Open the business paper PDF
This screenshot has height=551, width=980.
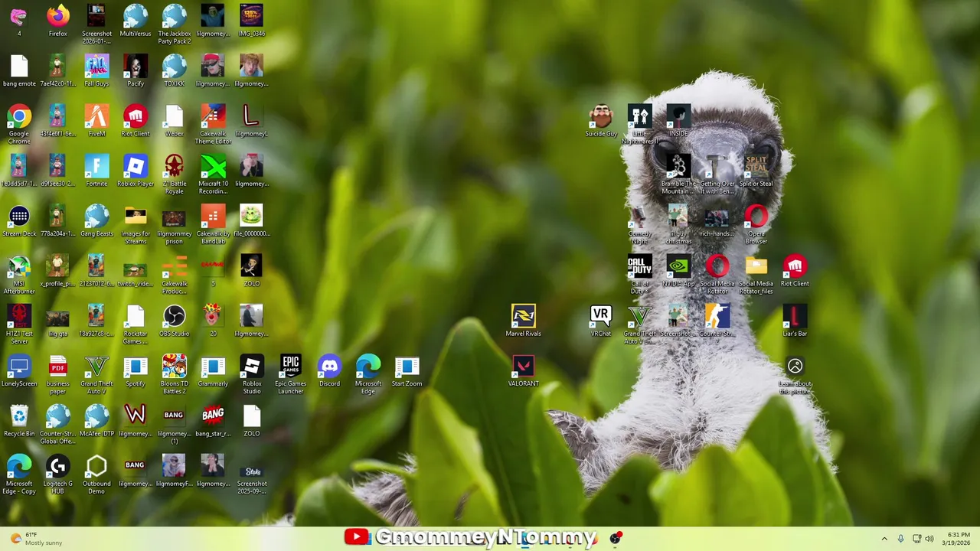pos(57,374)
